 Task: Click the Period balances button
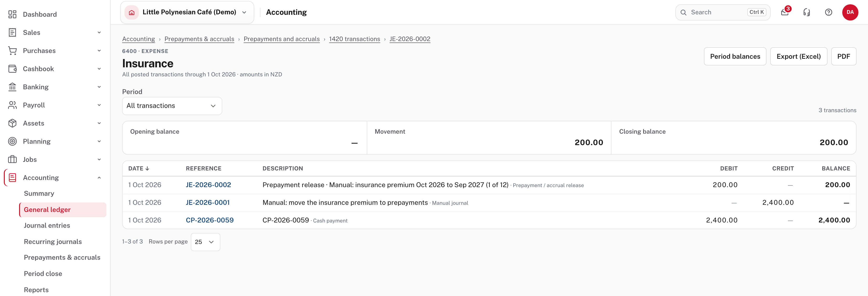[735, 56]
